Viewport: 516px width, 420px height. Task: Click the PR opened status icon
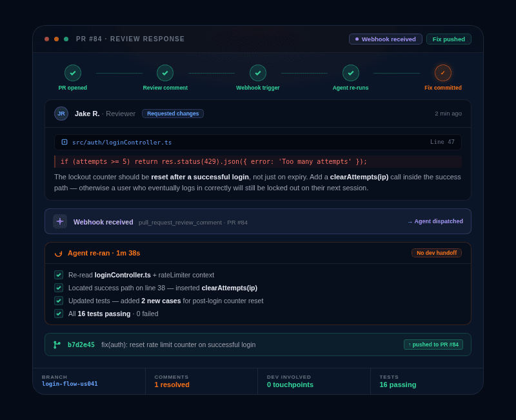click(x=72, y=73)
